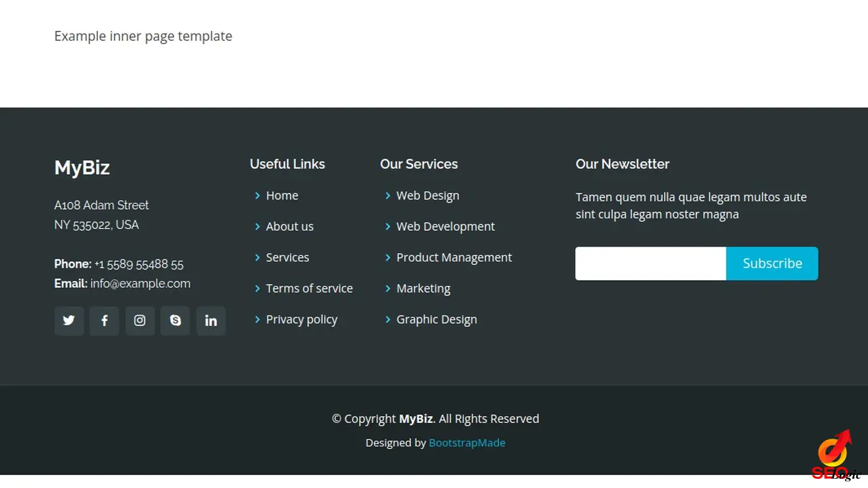Select the Web Development service link

(445, 226)
